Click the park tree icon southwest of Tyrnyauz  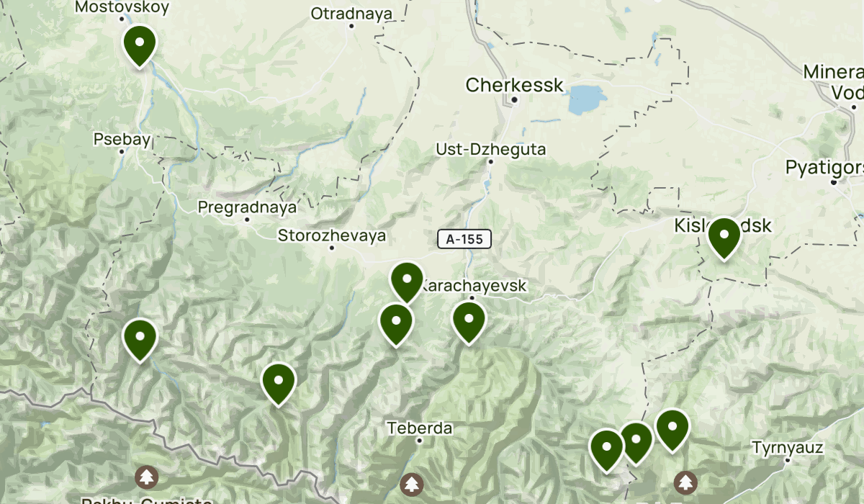point(685,480)
